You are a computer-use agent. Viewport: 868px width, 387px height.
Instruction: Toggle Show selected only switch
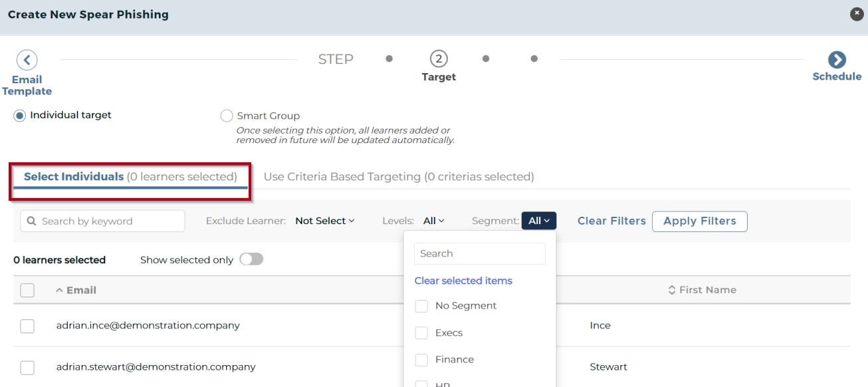click(x=251, y=259)
